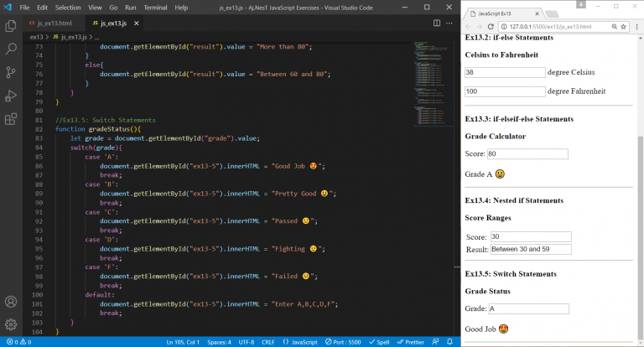Select the UTF-8 encoding selector
Viewport: 644px width, 347px height.
(x=246, y=342)
